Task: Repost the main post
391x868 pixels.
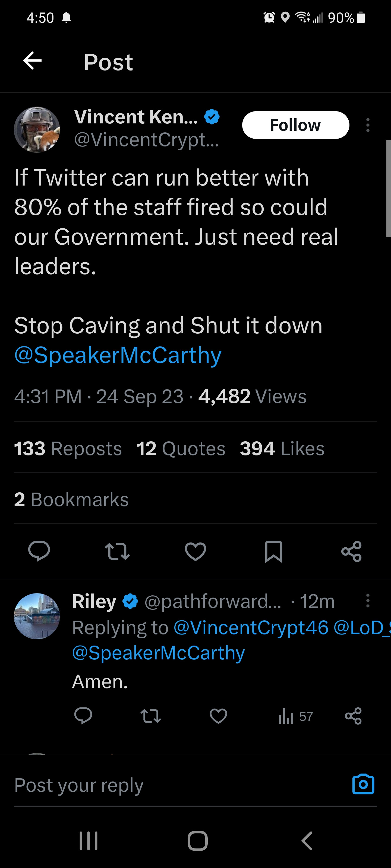Action: (117, 551)
